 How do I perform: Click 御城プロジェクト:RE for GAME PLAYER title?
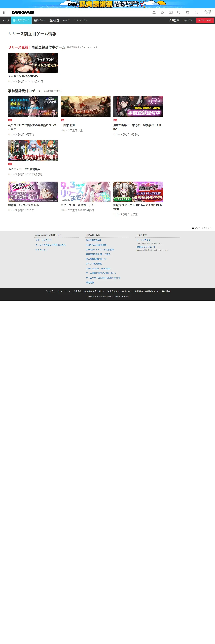click(x=137, y=207)
